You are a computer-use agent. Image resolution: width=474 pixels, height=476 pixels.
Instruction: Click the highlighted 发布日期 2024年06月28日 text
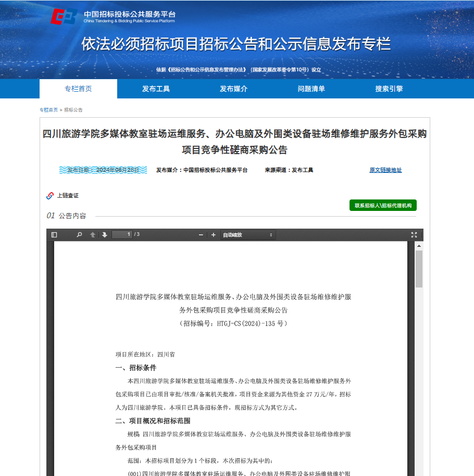click(103, 170)
